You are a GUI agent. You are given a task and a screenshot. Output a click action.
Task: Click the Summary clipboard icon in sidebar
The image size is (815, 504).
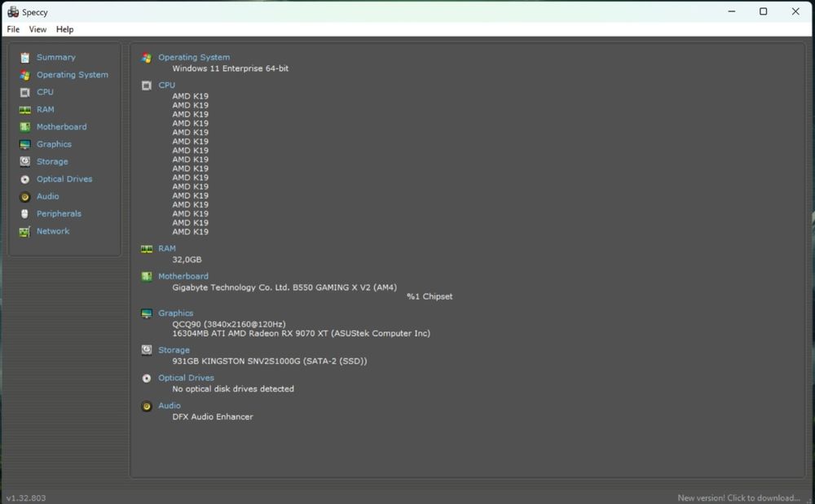(25, 58)
